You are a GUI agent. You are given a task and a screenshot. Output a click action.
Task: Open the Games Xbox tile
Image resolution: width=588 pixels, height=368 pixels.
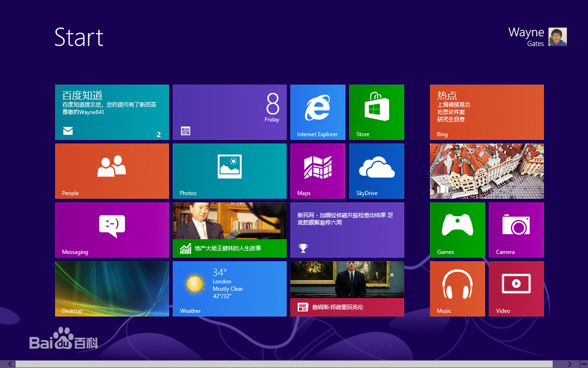point(458,230)
